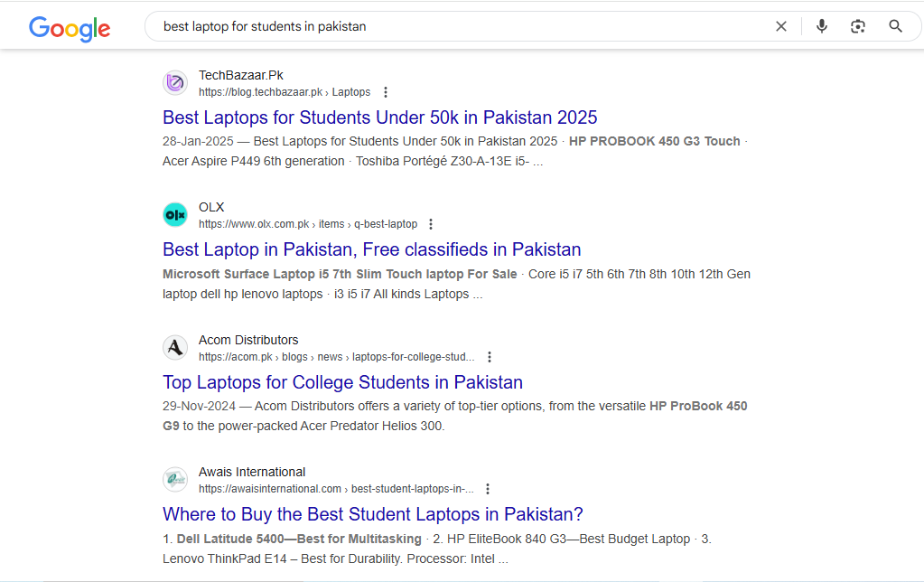Open Best Laptop in Pakistan classifieds link
Image resolution: width=924 pixels, height=582 pixels.
[x=372, y=249]
